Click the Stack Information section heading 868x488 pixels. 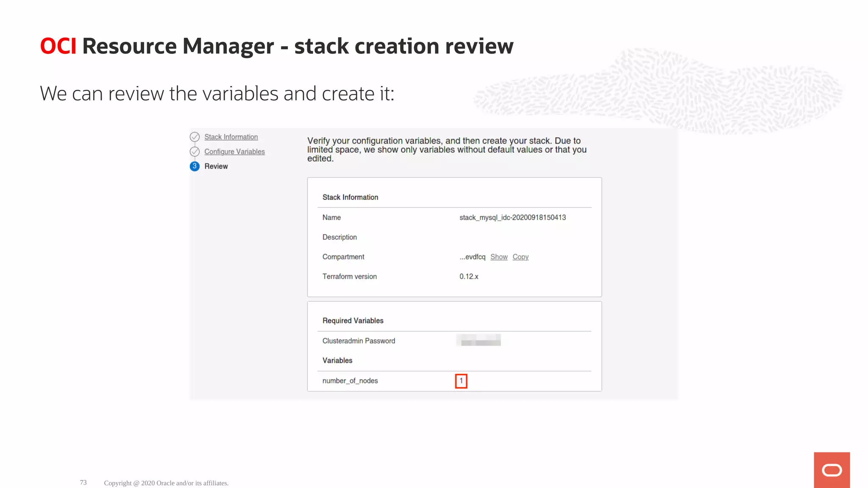pyautogui.click(x=350, y=197)
